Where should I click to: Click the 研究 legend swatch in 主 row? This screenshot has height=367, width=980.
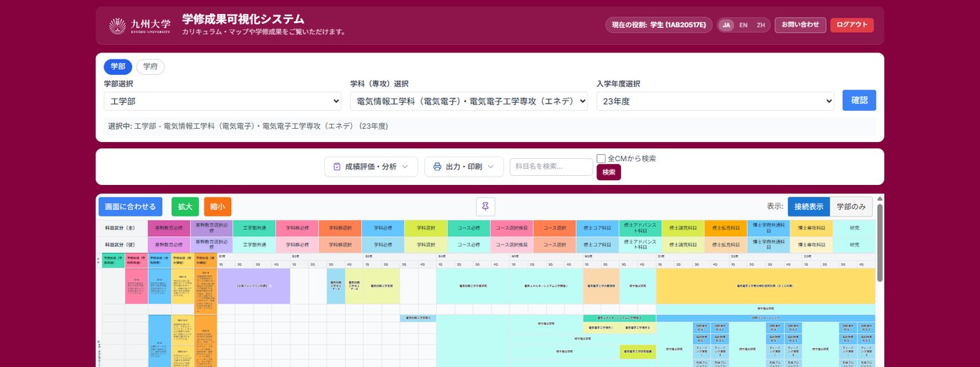(854, 228)
